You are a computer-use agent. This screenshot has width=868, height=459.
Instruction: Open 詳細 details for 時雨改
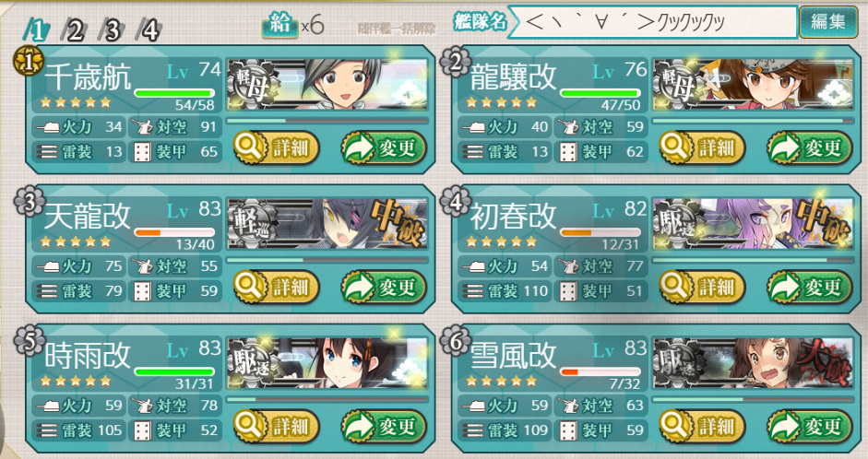(276, 427)
